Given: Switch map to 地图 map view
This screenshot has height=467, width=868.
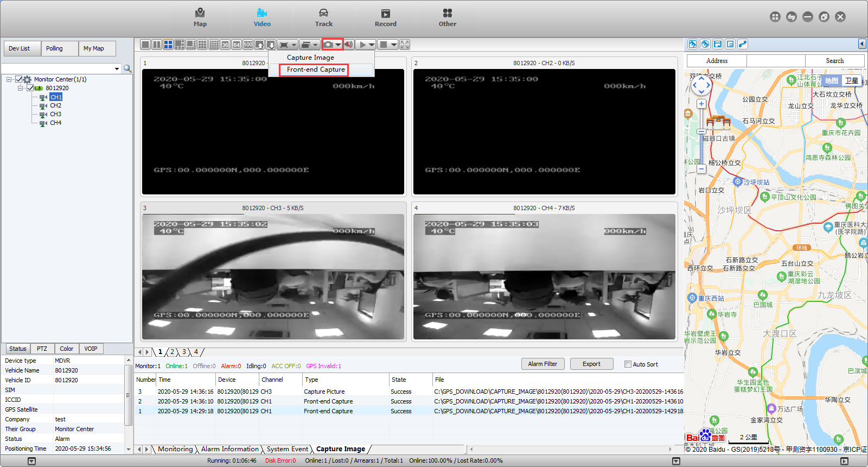Looking at the screenshot, I should click(832, 80).
